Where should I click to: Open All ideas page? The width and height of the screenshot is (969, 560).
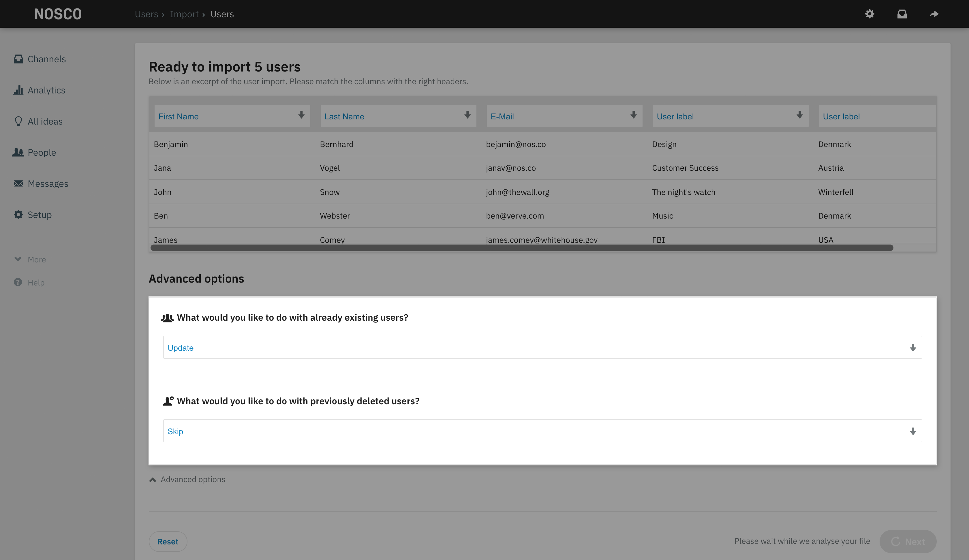coord(45,121)
